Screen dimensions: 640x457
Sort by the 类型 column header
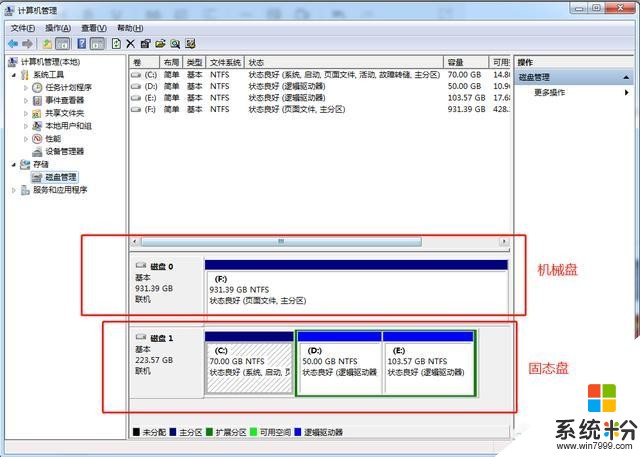point(194,62)
